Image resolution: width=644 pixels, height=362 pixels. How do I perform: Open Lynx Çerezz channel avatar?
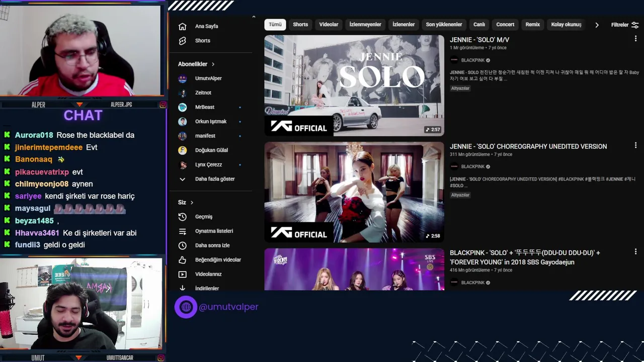tap(183, 164)
